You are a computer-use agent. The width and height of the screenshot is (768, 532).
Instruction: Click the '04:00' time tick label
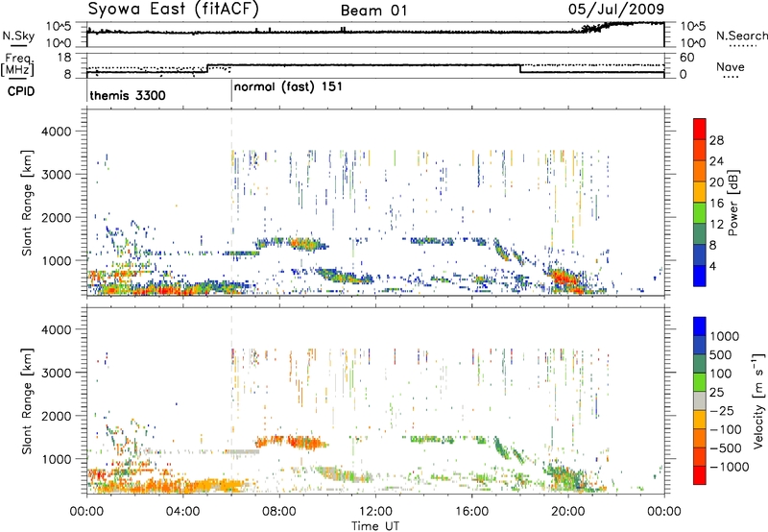coord(182,512)
